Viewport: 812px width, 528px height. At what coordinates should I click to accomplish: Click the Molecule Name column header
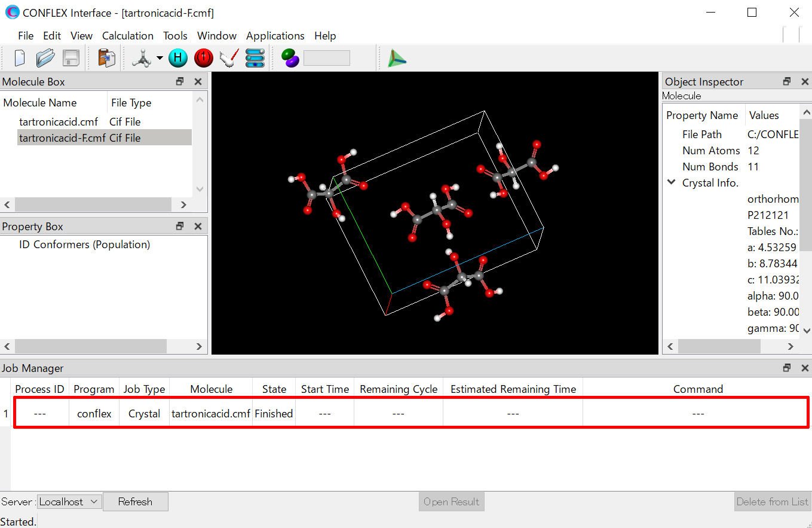(x=54, y=103)
